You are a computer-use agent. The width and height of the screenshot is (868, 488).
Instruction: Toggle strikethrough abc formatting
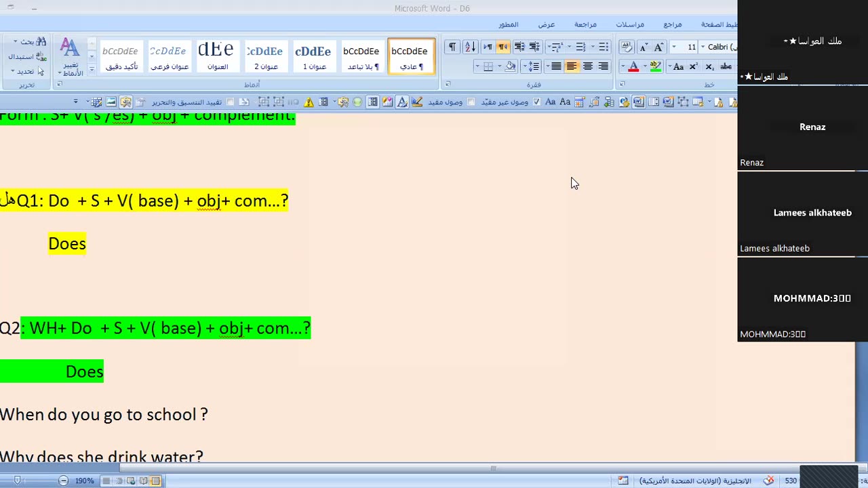point(726,66)
